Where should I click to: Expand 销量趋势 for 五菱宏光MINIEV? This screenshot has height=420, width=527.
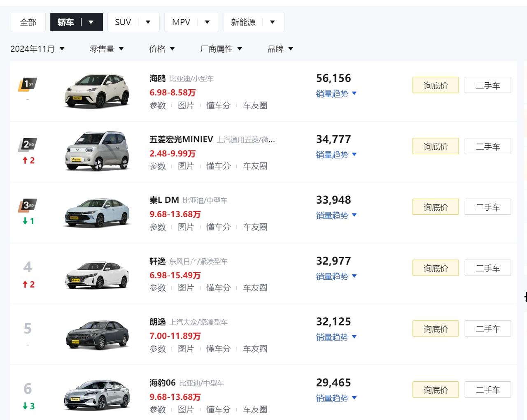coord(336,155)
